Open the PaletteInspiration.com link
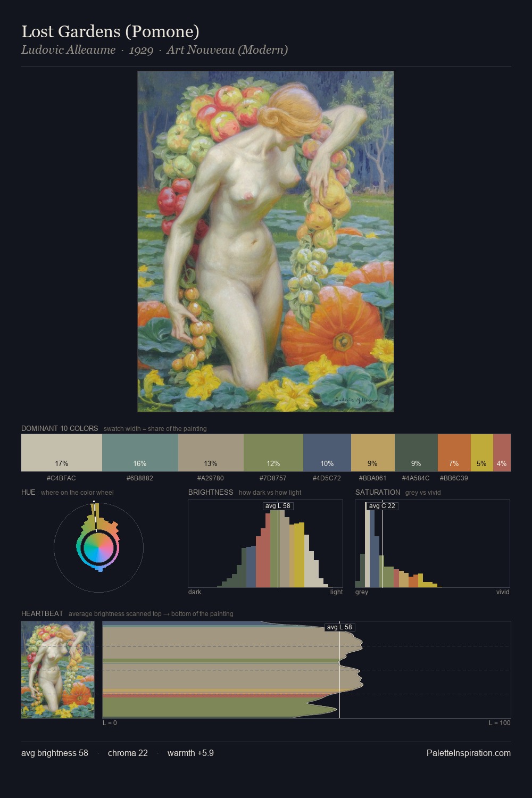 tap(469, 753)
